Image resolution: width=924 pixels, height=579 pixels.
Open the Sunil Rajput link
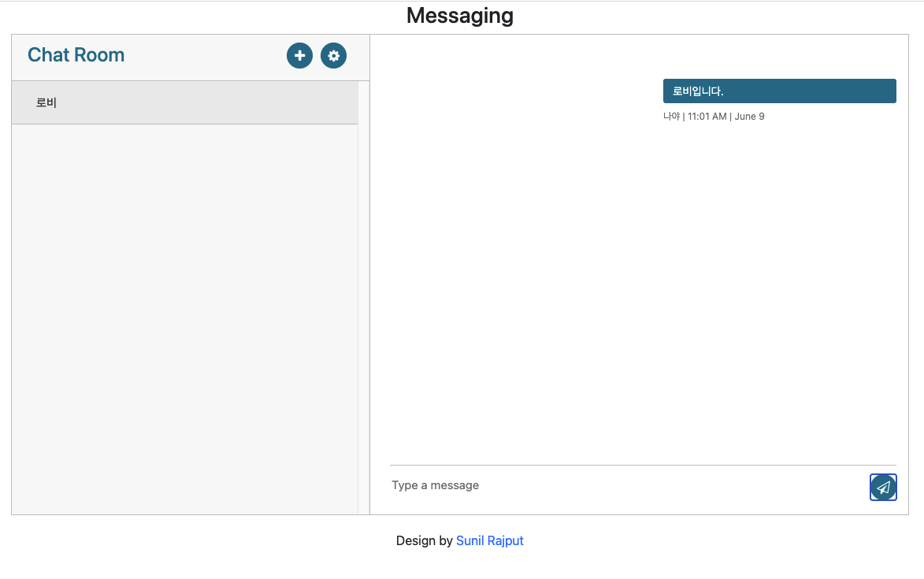[x=490, y=540]
